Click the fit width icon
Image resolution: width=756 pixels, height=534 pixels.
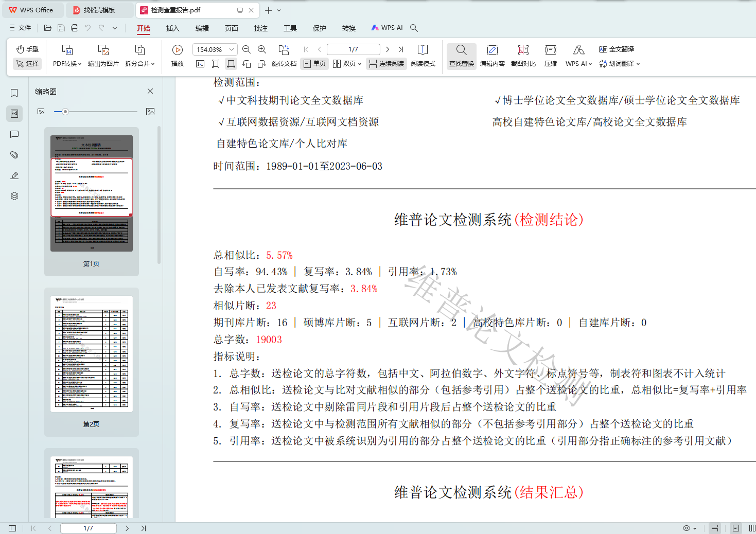coord(231,64)
